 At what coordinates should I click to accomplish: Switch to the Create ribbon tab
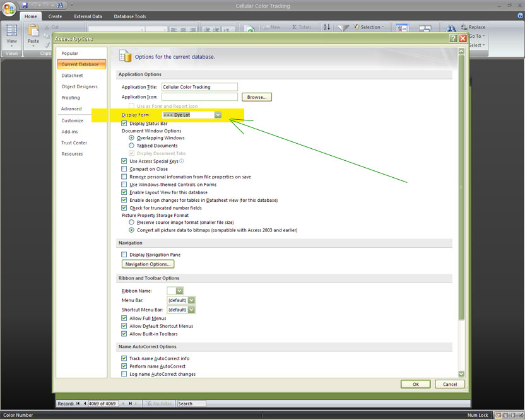click(55, 16)
